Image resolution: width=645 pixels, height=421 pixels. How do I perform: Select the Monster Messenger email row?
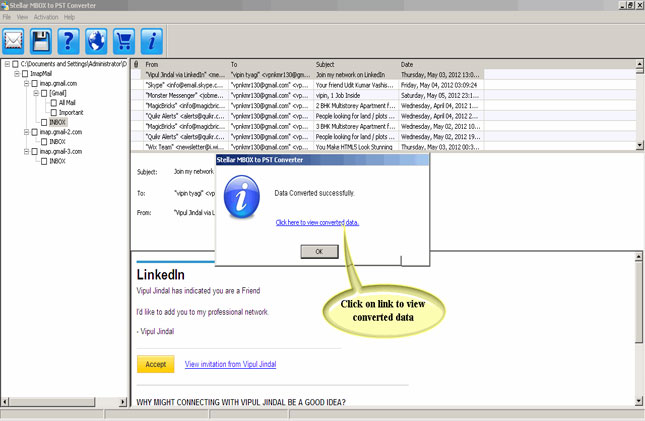307,95
